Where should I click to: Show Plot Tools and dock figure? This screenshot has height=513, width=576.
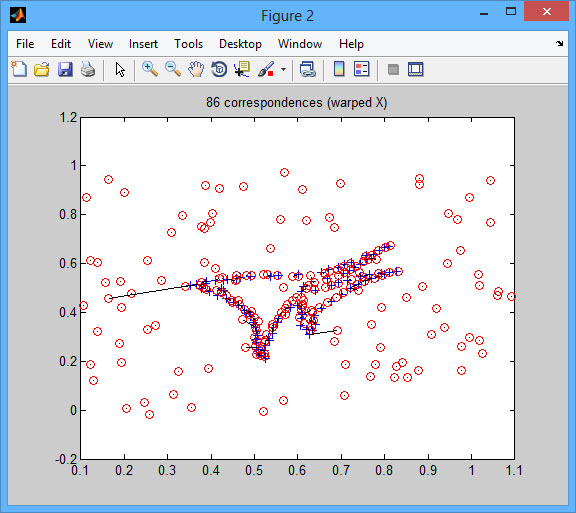(x=415, y=69)
